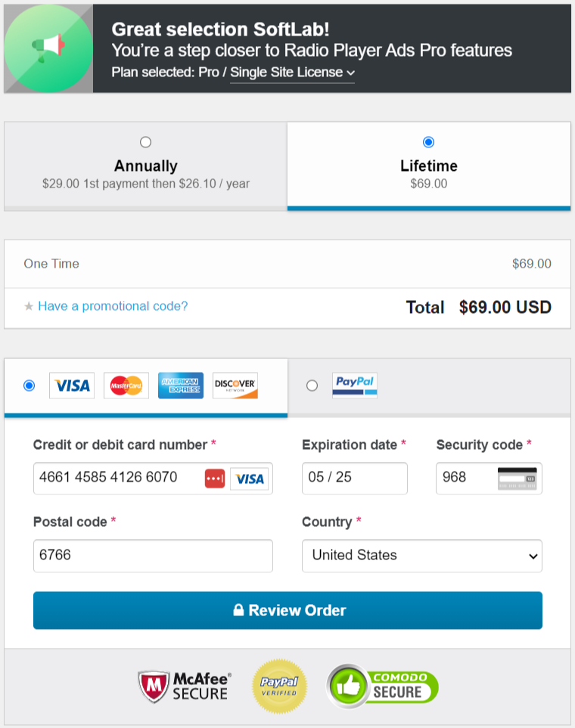
Task: Click the American Express logo
Action: [x=181, y=386]
